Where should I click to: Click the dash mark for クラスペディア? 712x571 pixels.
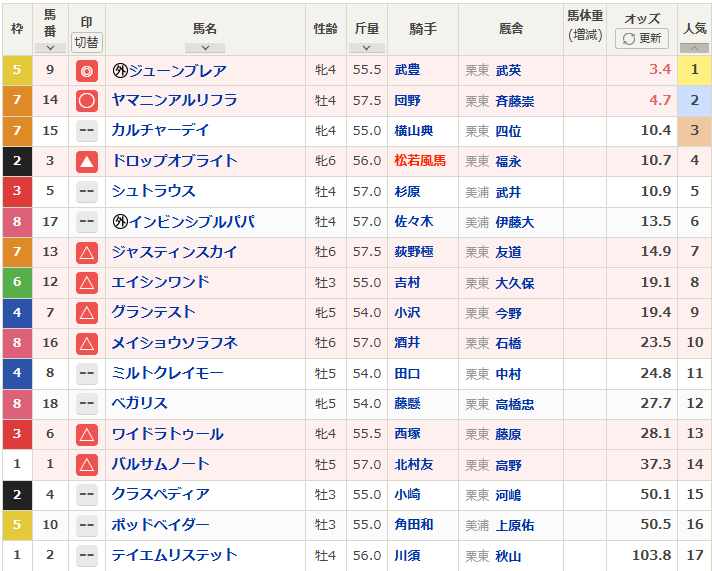tap(87, 494)
